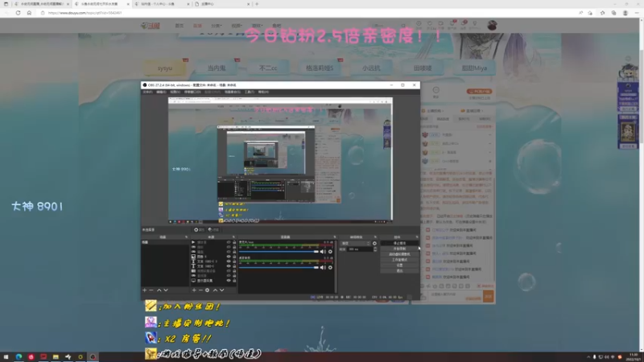Toggle visibility of 显示器采集 source
The width and height of the screenshot is (644, 362).
(229, 280)
